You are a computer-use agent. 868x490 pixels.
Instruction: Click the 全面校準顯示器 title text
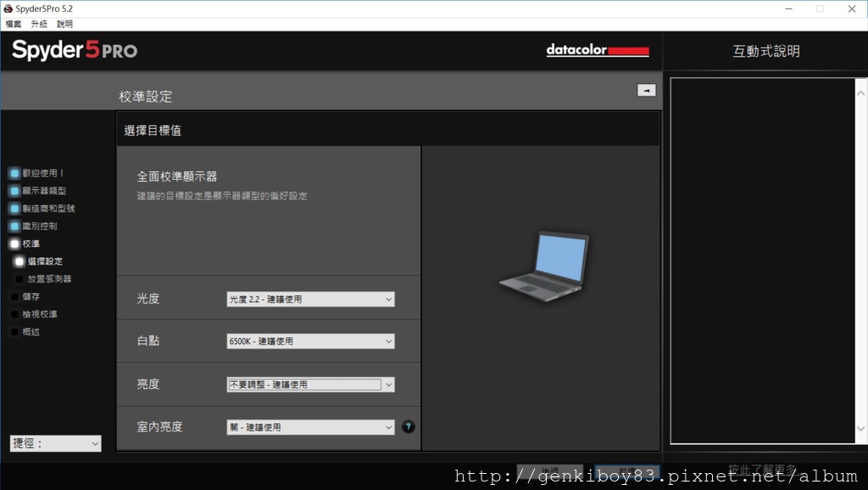(177, 176)
